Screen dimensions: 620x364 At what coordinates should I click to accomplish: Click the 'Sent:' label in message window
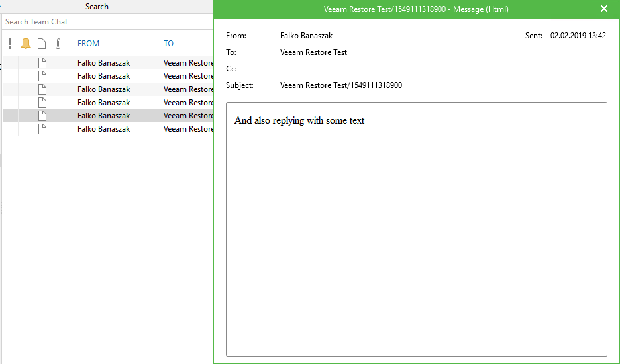pos(533,36)
